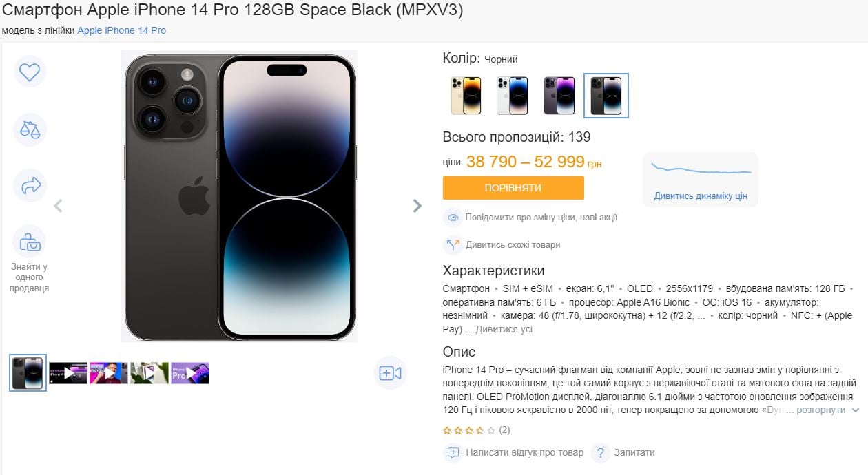Open comparison via the scales icon

[x=29, y=129]
